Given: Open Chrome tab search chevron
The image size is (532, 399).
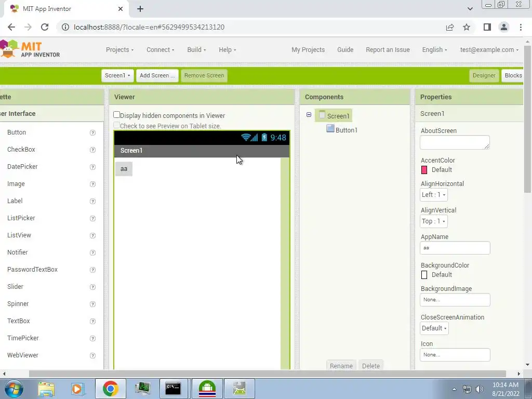Looking at the screenshot, I should (x=470, y=9).
